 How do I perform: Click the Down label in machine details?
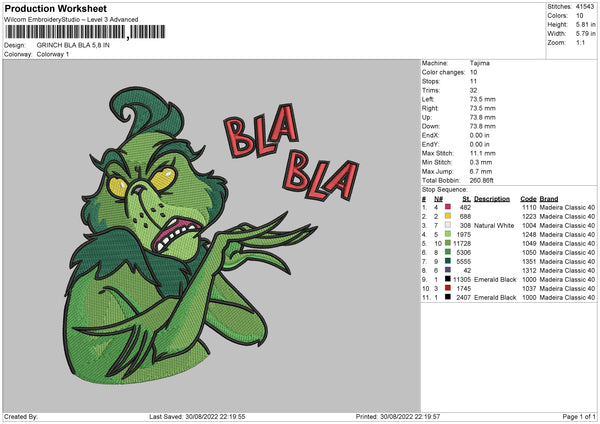[x=430, y=126]
